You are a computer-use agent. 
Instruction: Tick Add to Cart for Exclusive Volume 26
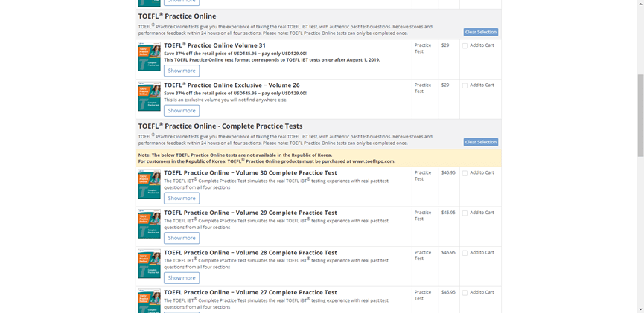(x=465, y=85)
